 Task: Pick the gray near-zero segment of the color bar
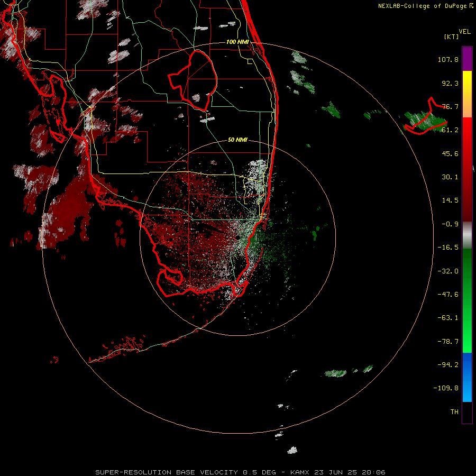coord(467,235)
